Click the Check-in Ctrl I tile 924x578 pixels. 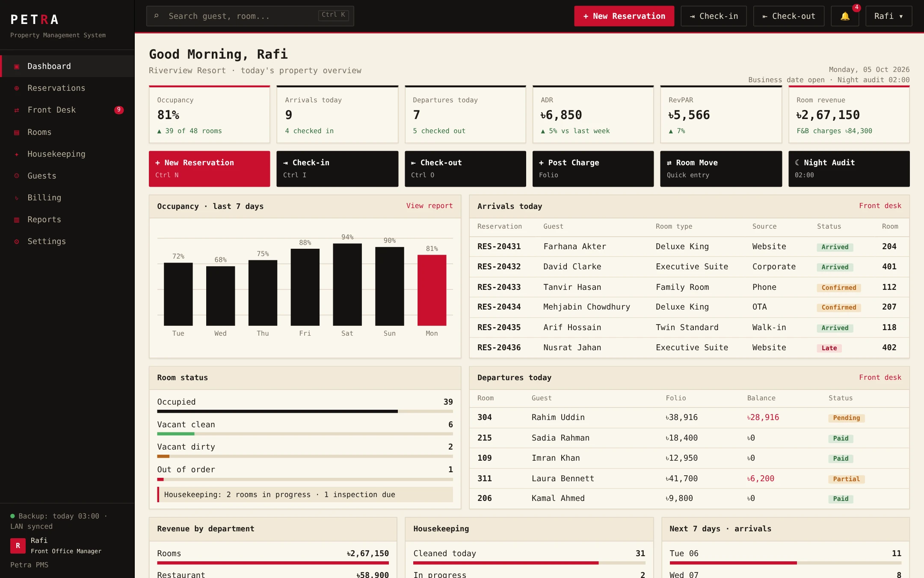(337, 169)
